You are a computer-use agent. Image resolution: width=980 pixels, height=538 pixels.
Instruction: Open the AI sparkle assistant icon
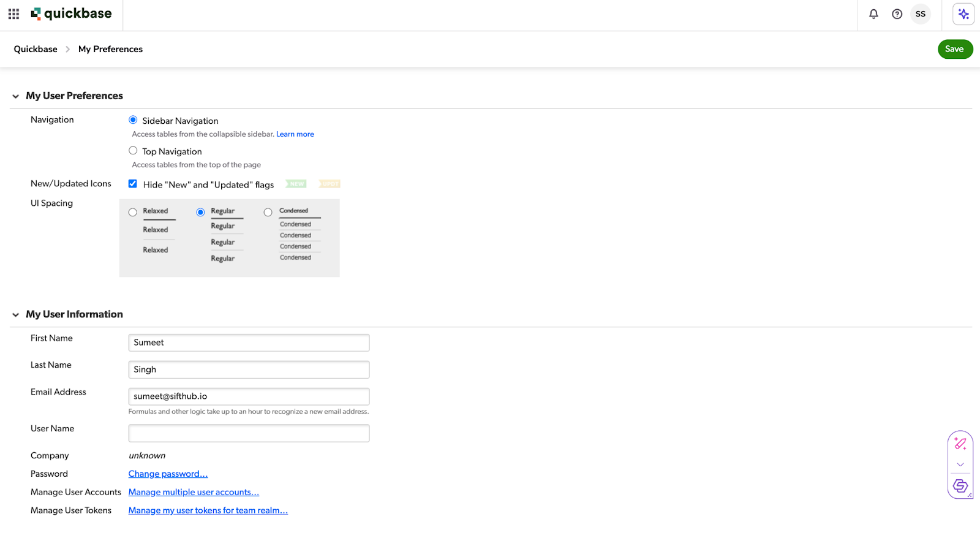(963, 14)
